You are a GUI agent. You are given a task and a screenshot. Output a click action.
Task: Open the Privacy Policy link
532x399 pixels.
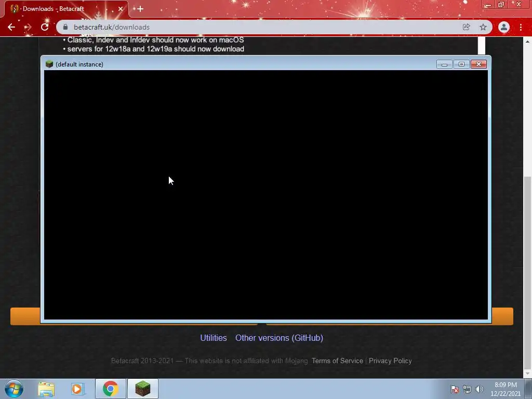[390, 361]
